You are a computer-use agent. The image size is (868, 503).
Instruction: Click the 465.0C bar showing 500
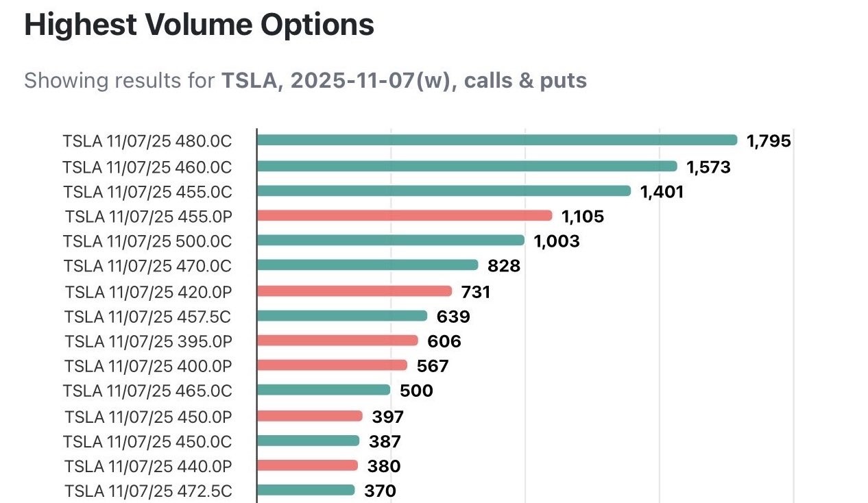(x=324, y=390)
